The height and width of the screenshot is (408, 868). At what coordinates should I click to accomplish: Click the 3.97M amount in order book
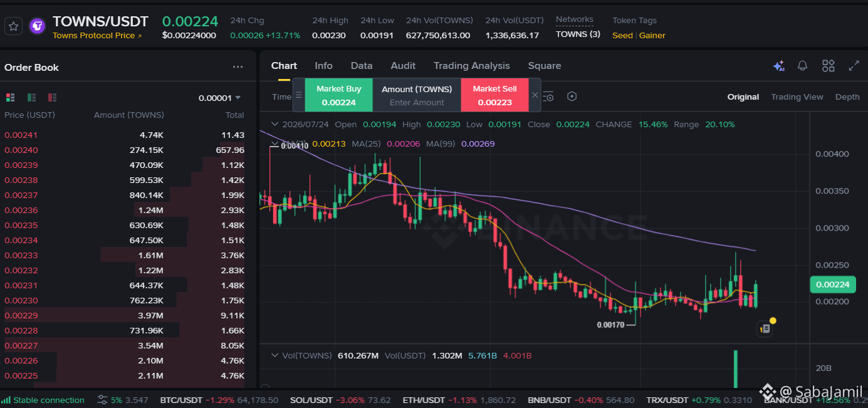click(150, 315)
